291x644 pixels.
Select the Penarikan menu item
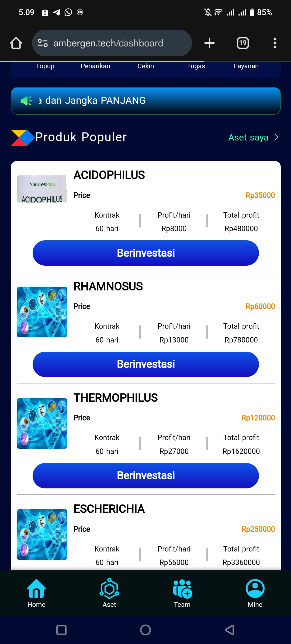click(x=95, y=66)
